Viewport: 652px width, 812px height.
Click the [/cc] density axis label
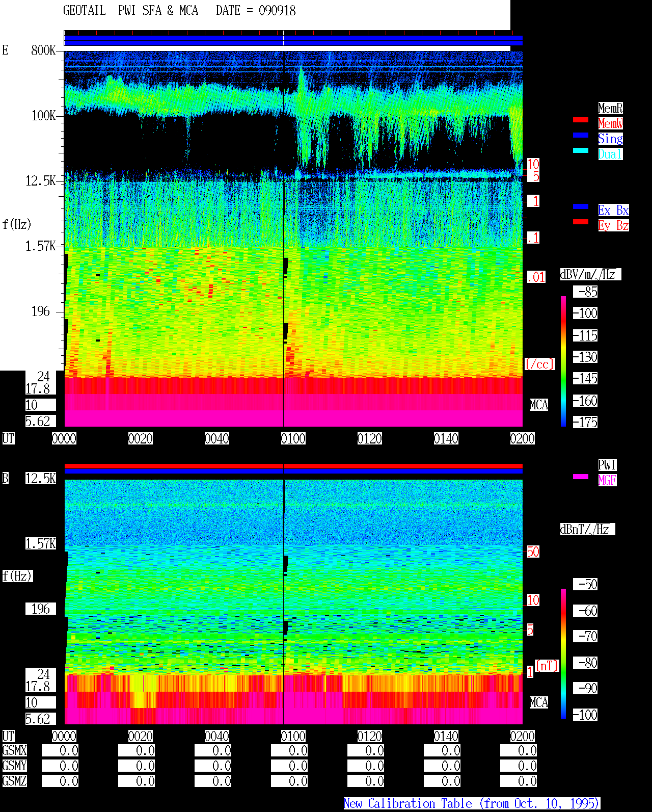tap(539, 364)
